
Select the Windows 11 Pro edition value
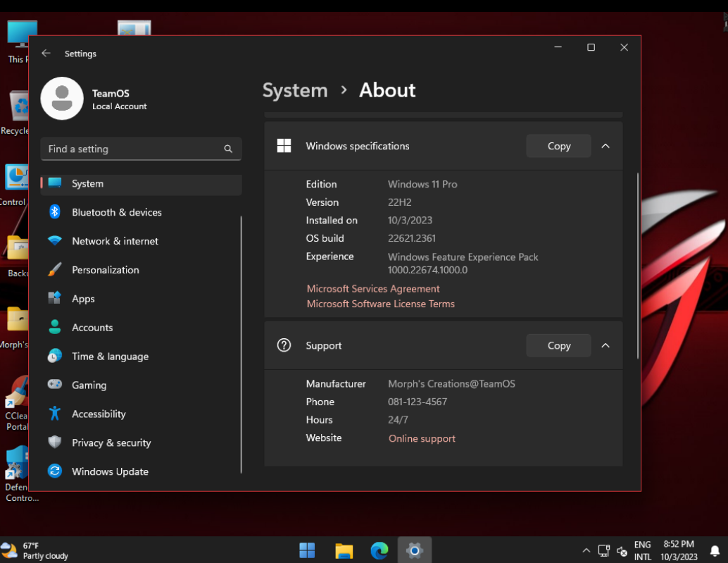pos(422,185)
